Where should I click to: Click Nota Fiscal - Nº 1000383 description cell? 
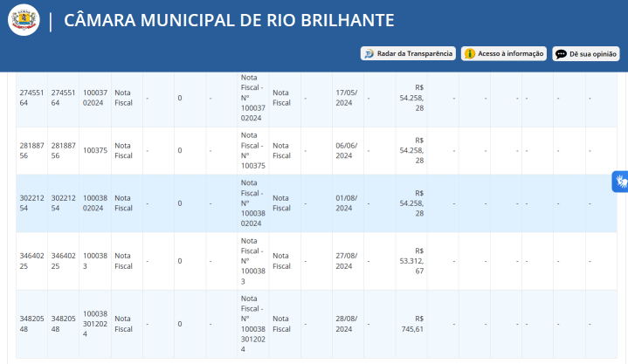point(252,261)
